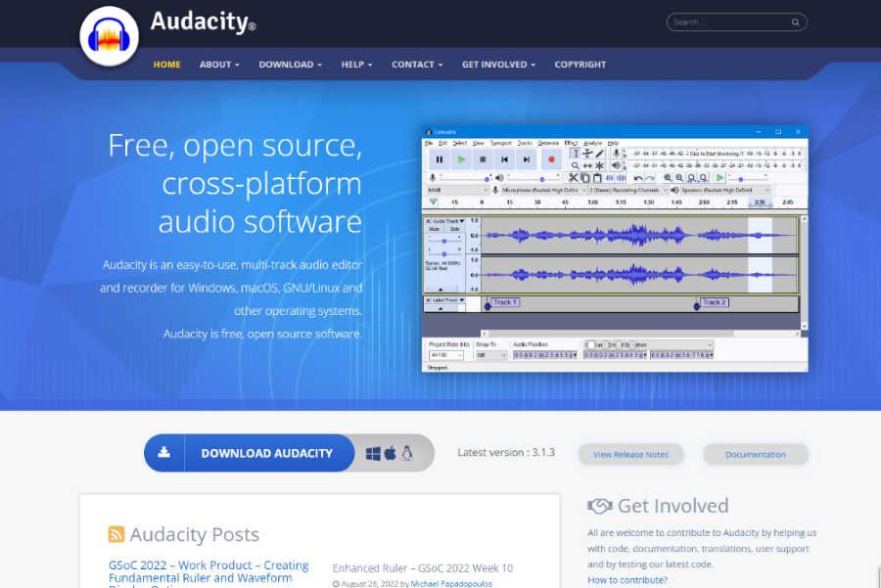Image resolution: width=881 pixels, height=588 pixels.
Task: Click the Copy icon in edit toolbar
Action: pyautogui.click(x=585, y=178)
